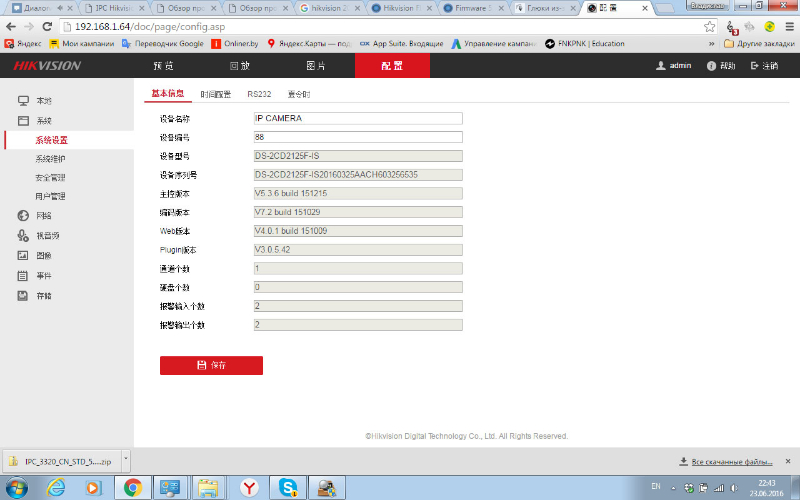Viewport: 800px width, 500px height.
Task: Click the network signal tray icon
Action: [719, 488]
